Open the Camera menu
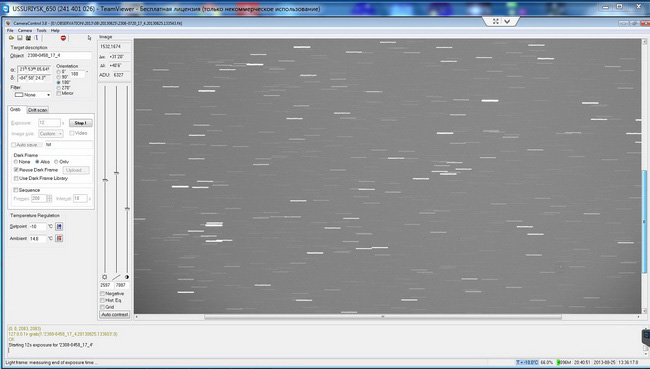Image resolution: width=650 pixels, height=369 pixels. tap(25, 30)
